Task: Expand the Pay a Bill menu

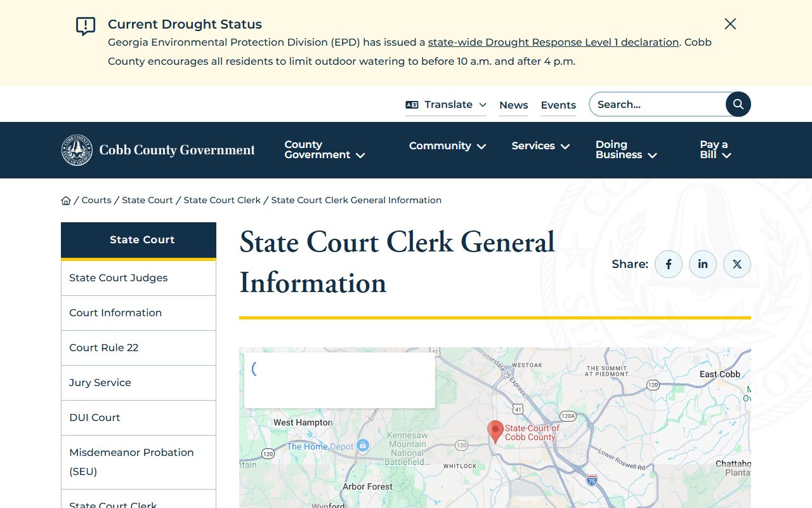Action: (x=716, y=150)
